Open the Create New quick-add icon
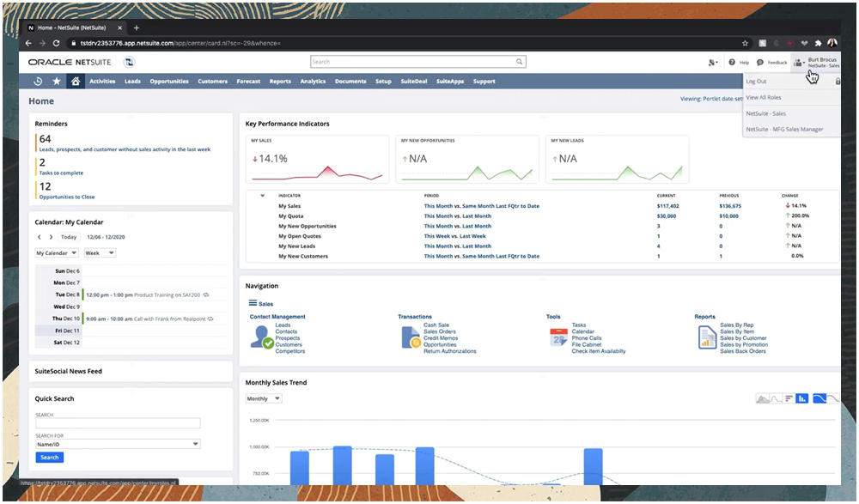This screenshot has height=504, width=859. (712, 63)
